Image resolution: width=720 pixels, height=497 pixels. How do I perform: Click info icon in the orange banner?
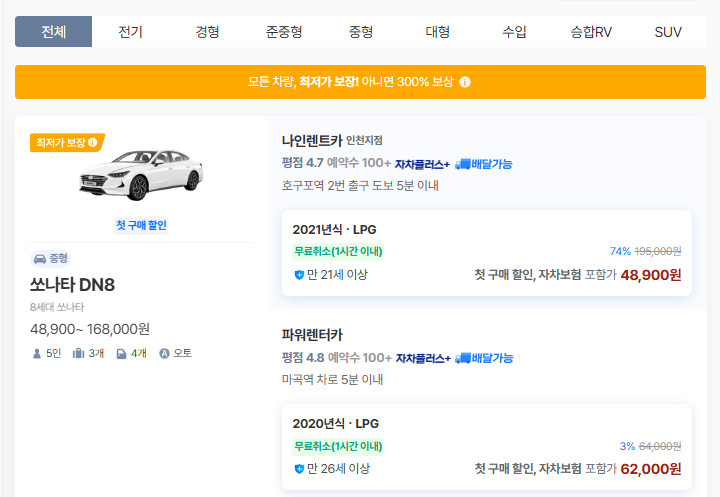coord(465,82)
